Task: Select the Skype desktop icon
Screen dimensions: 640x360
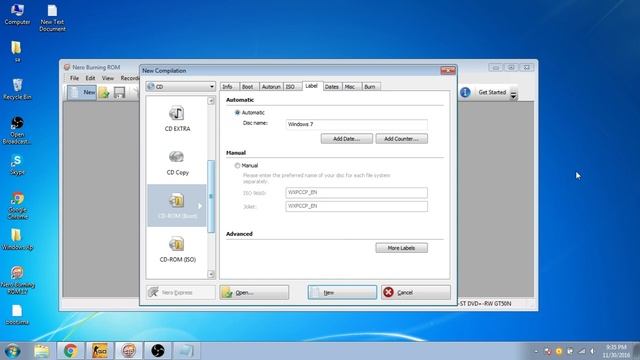Action: 17,165
